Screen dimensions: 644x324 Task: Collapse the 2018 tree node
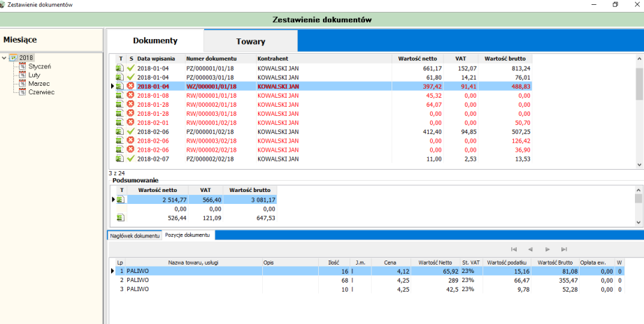click(4, 58)
